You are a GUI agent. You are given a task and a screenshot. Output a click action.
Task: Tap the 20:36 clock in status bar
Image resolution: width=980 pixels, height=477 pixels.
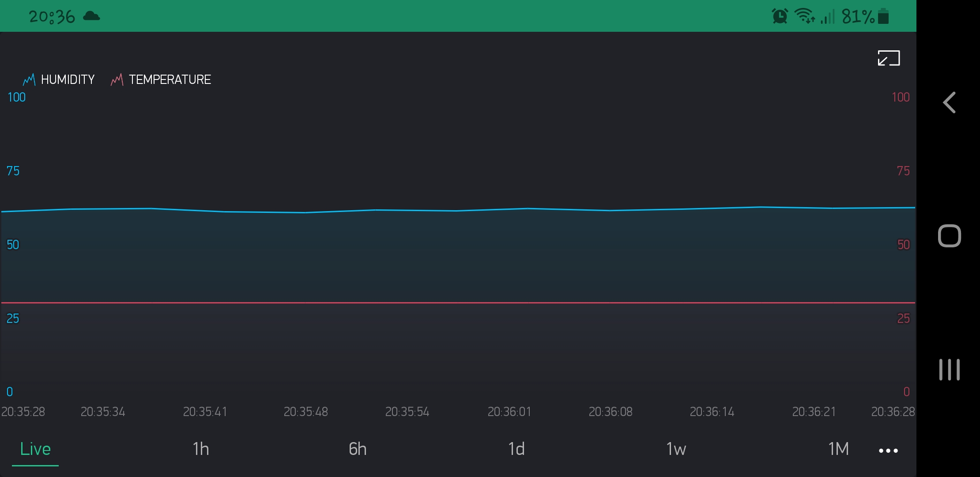52,17
